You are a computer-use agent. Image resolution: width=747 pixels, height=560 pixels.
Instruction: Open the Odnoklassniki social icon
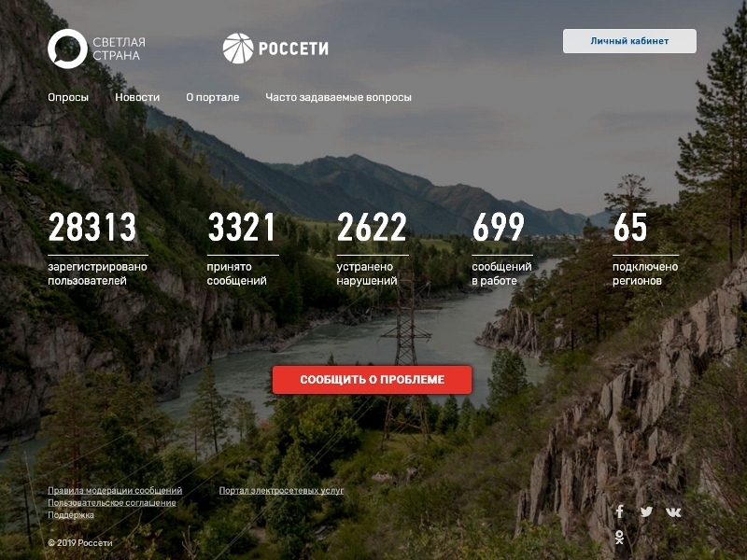tap(619, 538)
